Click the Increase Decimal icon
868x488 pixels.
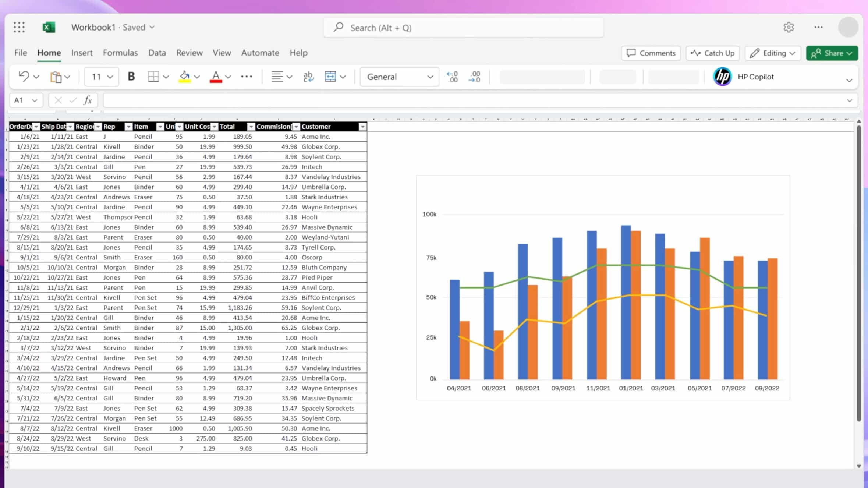click(452, 77)
